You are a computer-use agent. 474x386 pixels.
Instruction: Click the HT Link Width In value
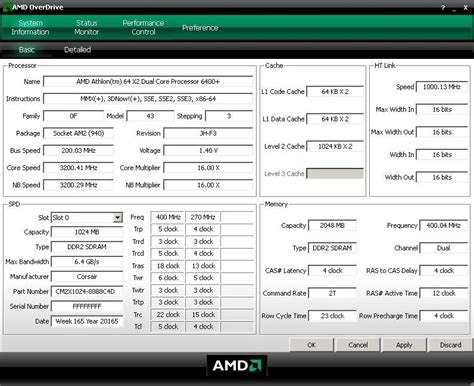point(442,155)
